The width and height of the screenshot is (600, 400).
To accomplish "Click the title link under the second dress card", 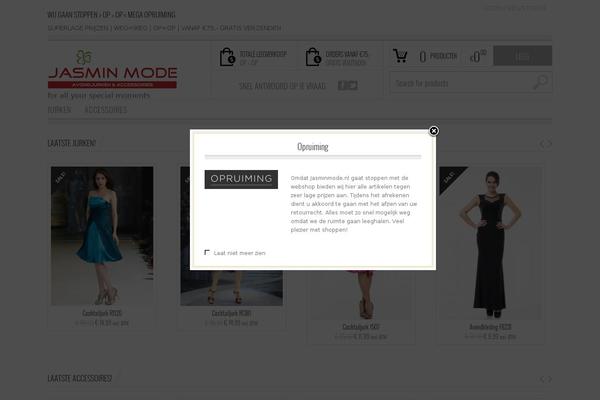I will (231, 313).
